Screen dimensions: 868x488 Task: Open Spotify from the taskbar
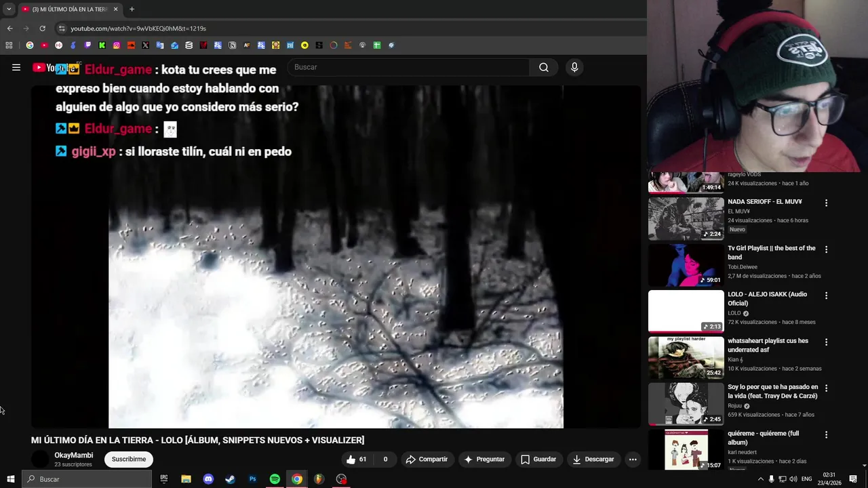point(275,479)
